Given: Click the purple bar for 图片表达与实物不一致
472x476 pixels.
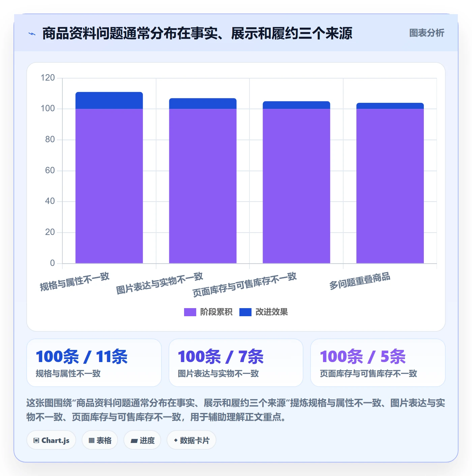Looking at the screenshot, I should point(203,186).
